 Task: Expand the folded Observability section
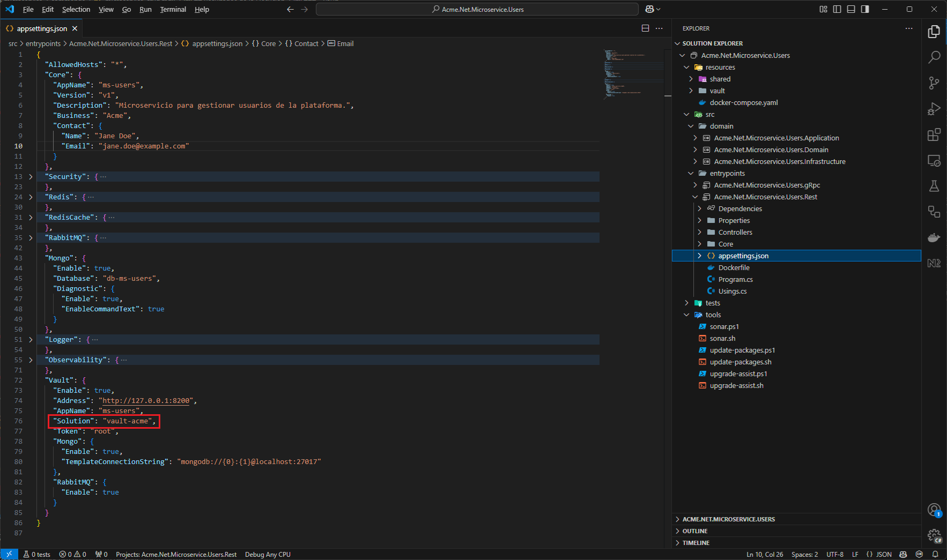[x=31, y=360]
